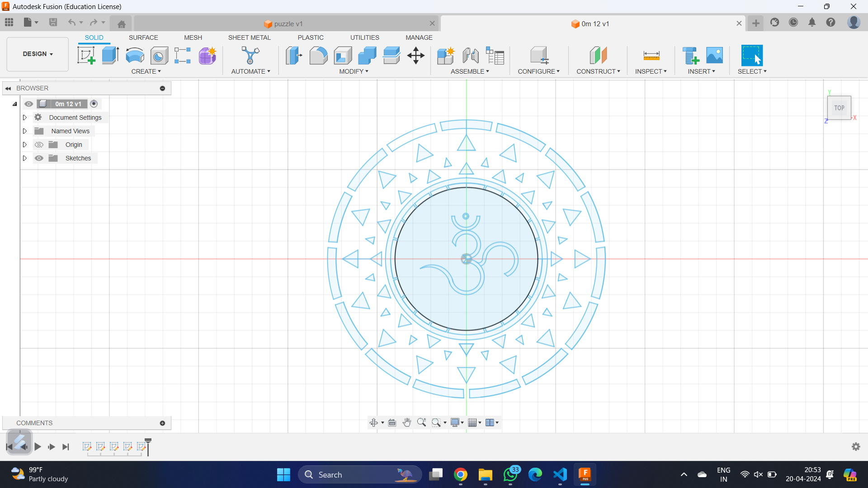The height and width of the screenshot is (488, 868).
Task: Open the CREATE menu dropdown
Action: coord(146,71)
